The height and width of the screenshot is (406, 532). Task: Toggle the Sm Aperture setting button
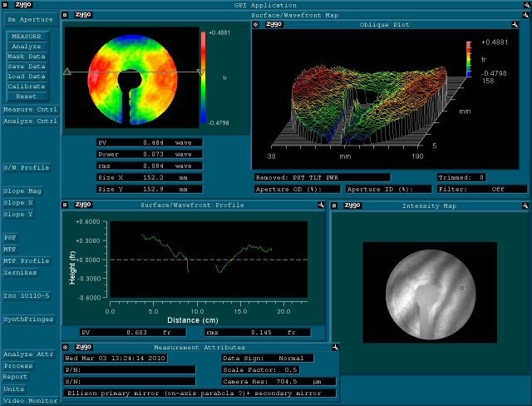click(x=29, y=18)
